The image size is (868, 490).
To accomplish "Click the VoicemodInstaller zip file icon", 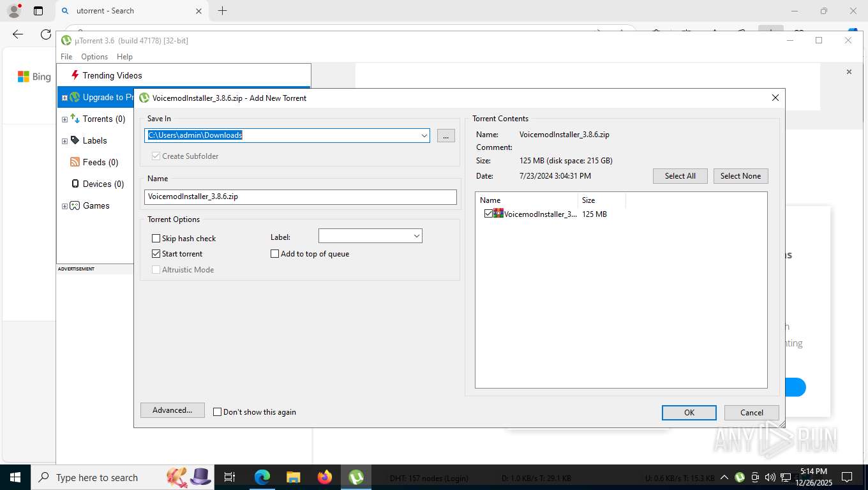I will [x=498, y=214].
